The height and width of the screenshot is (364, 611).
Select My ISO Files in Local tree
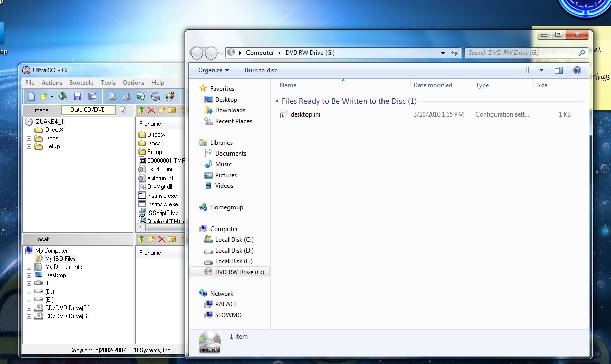click(x=61, y=258)
